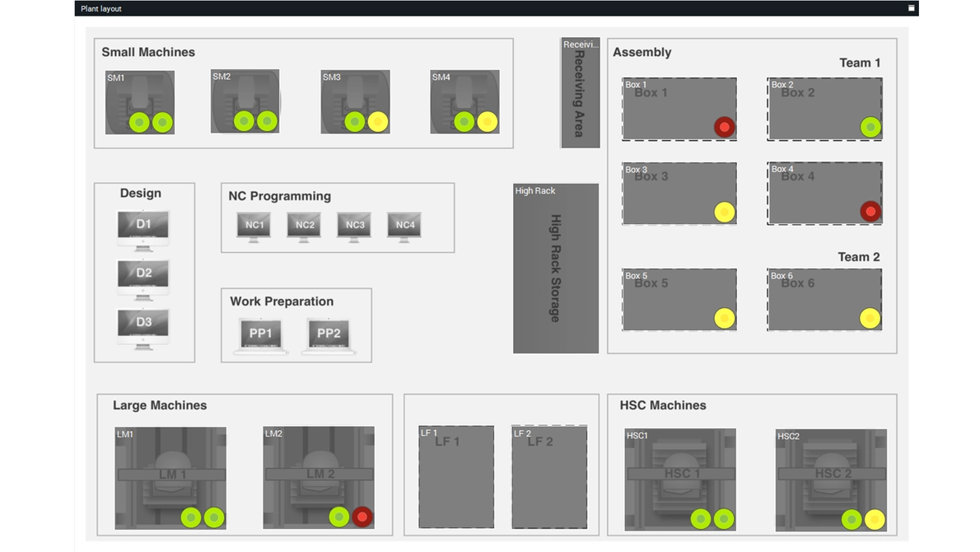
Task: Select the SM2 small machine
Action: [x=245, y=101]
